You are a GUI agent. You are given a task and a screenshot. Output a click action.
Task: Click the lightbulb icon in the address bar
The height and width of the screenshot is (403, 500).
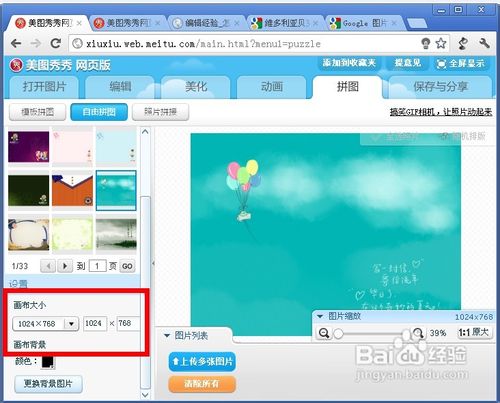tap(426, 43)
